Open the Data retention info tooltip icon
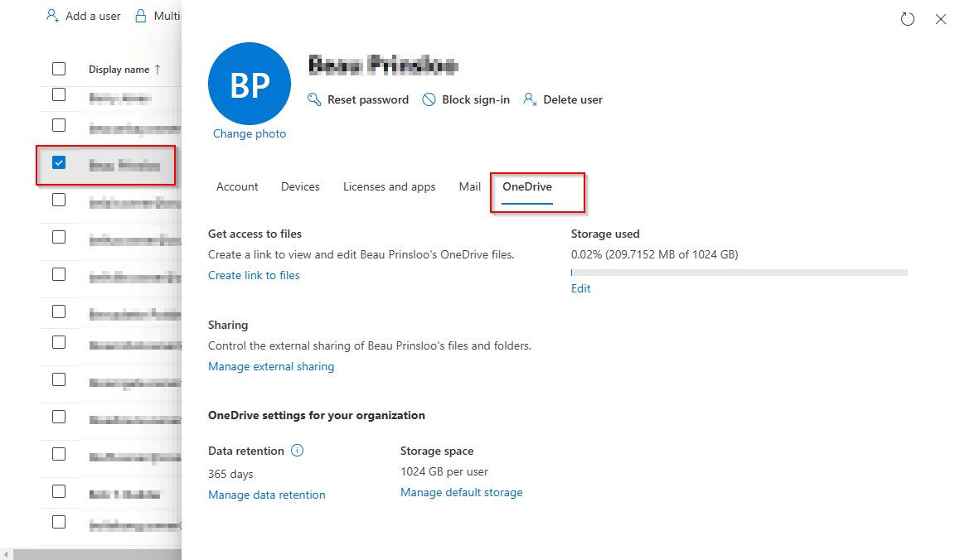960x560 pixels. (x=298, y=451)
